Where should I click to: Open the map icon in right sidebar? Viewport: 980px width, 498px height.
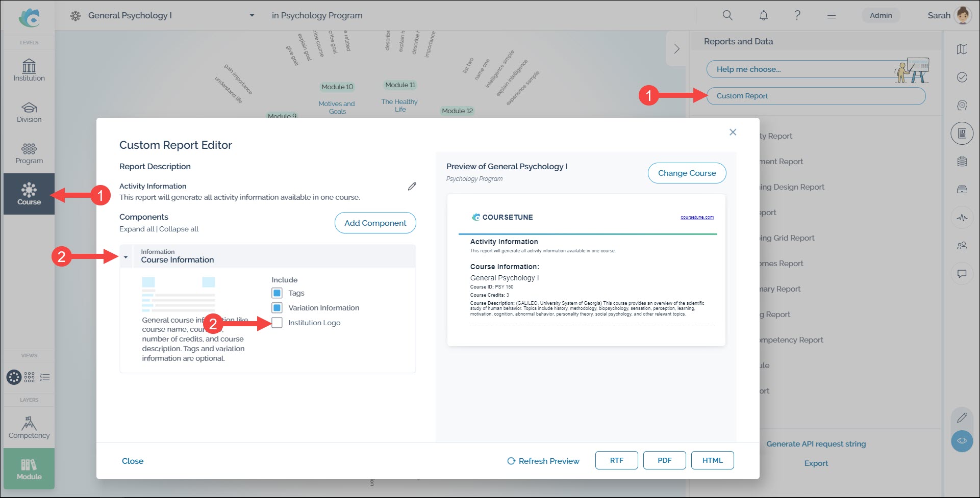(962, 49)
